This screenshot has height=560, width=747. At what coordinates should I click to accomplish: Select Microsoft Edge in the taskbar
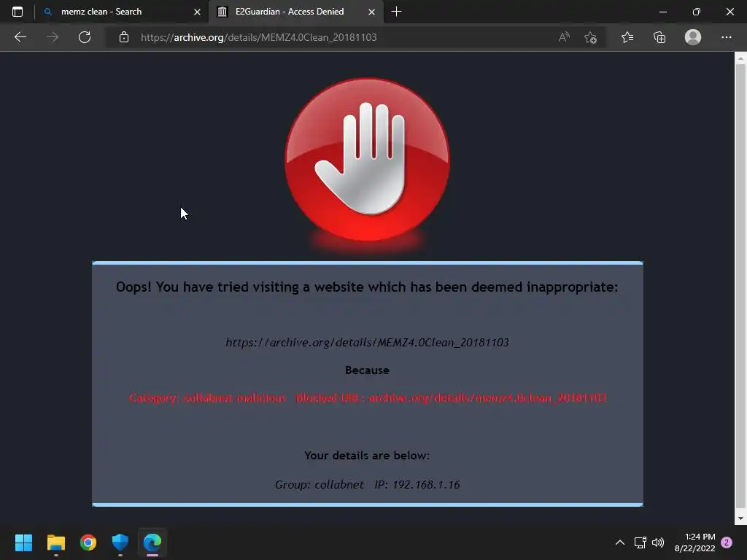tap(152, 542)
